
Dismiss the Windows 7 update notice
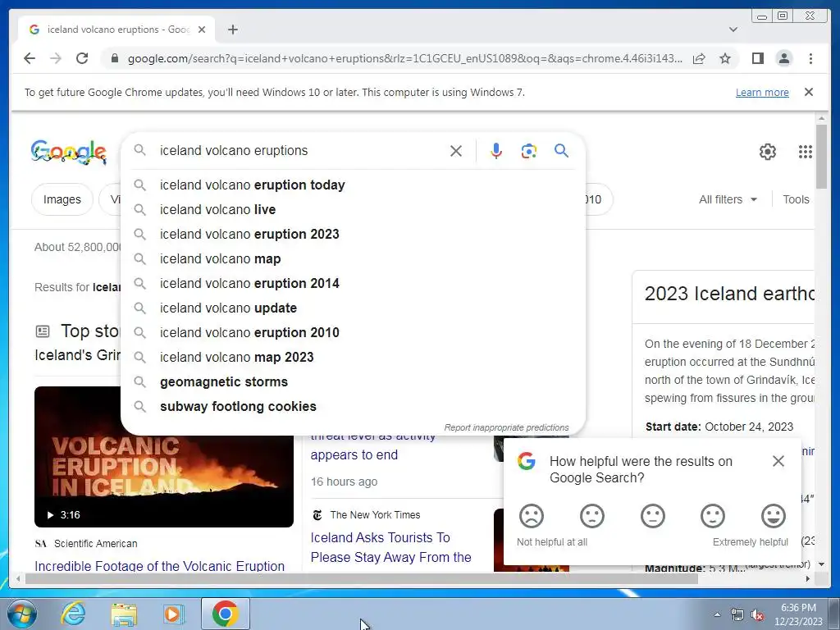[809, 92]
